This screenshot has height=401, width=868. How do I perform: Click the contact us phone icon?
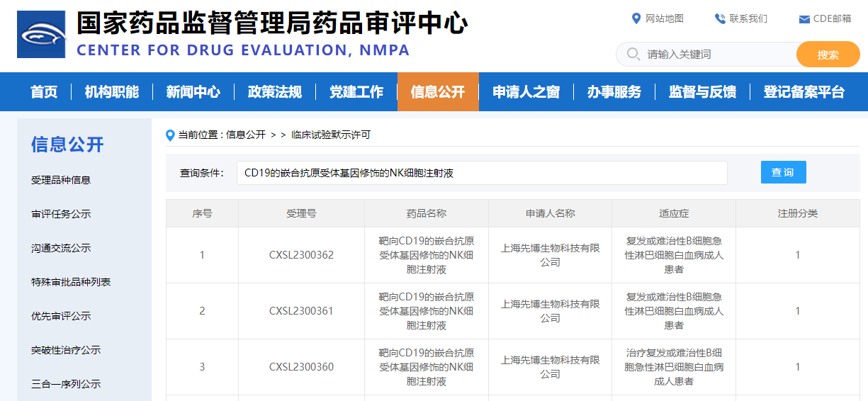pyautogui.click(x=720, y=18)
